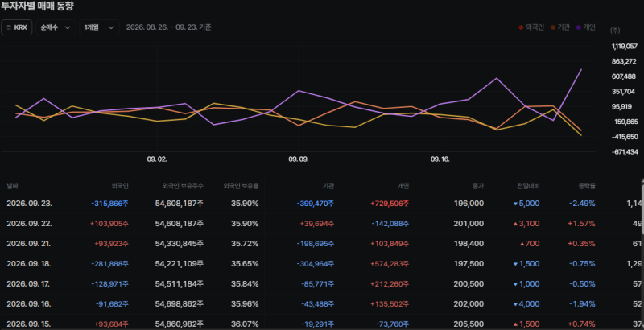Toggle the 기관 legend dot
Image resolution: width=644 pixels, height=330 pixels.
[553, 27]
